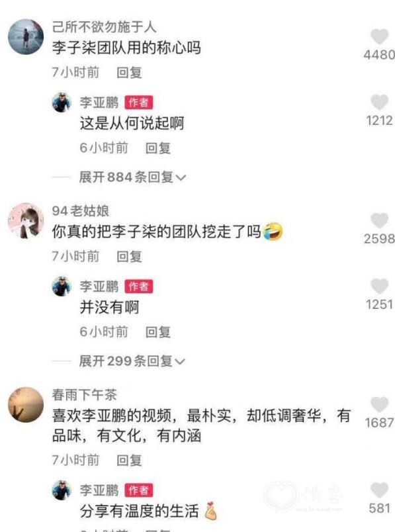This screenshot has width=395, height=532.
Task: Like the comment with 4480 likes
Action: point(379,36)
